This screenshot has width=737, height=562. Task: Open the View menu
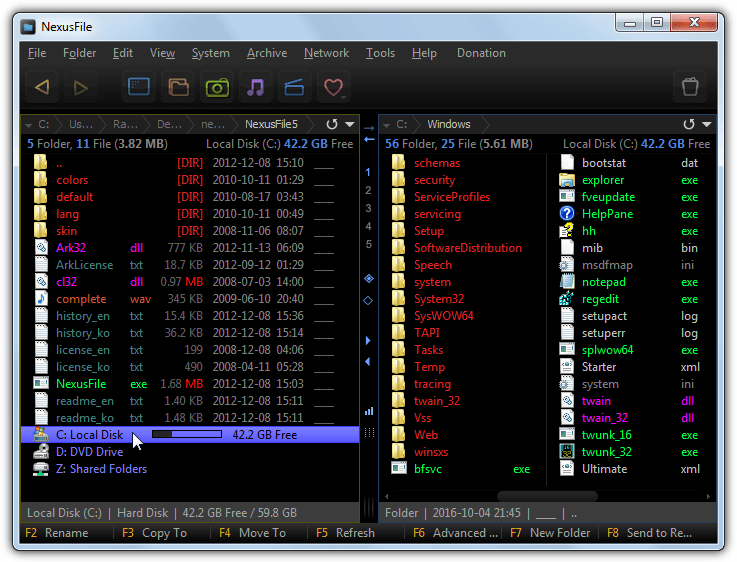[162, 53]
